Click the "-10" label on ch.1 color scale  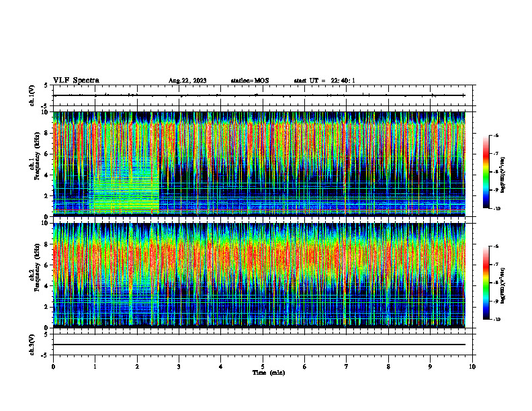click(x=497, y=209)
